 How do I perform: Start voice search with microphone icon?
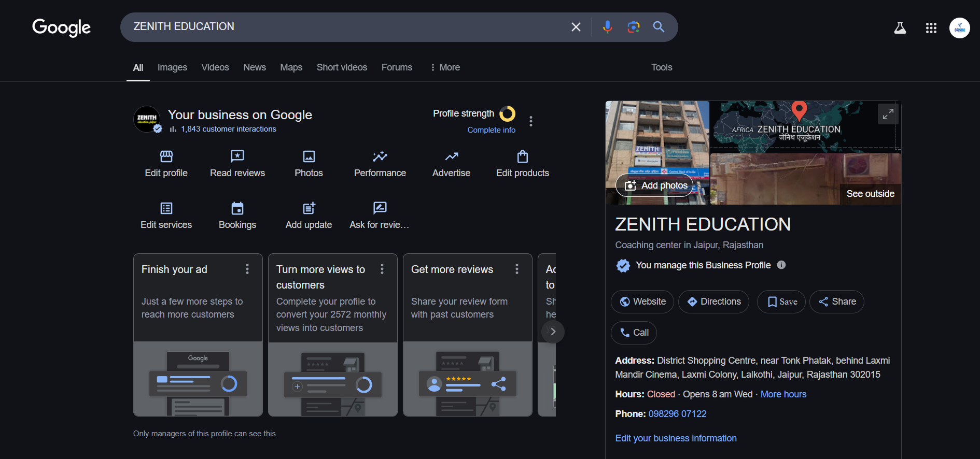pyautogui.click(x=607, y=27)
